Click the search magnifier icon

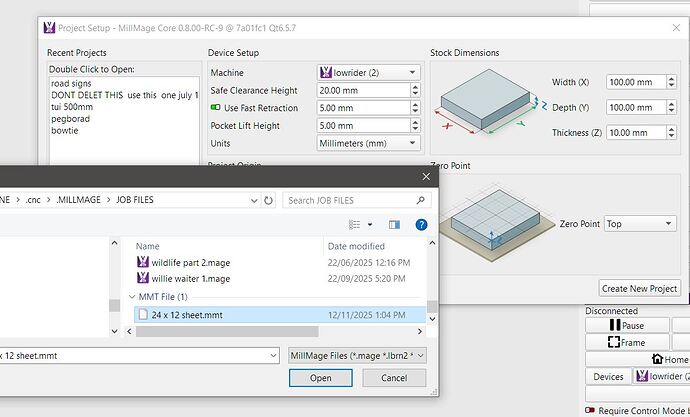[x=420, y=200]
